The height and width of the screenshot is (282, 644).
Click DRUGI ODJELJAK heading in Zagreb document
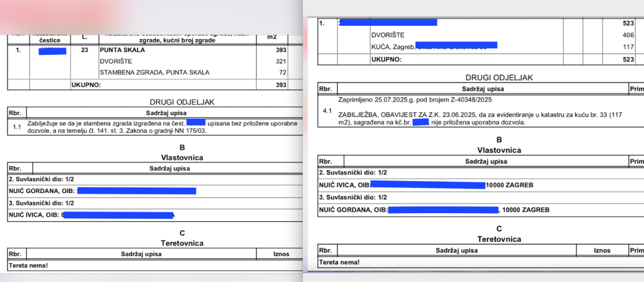(x=499, y=77)
